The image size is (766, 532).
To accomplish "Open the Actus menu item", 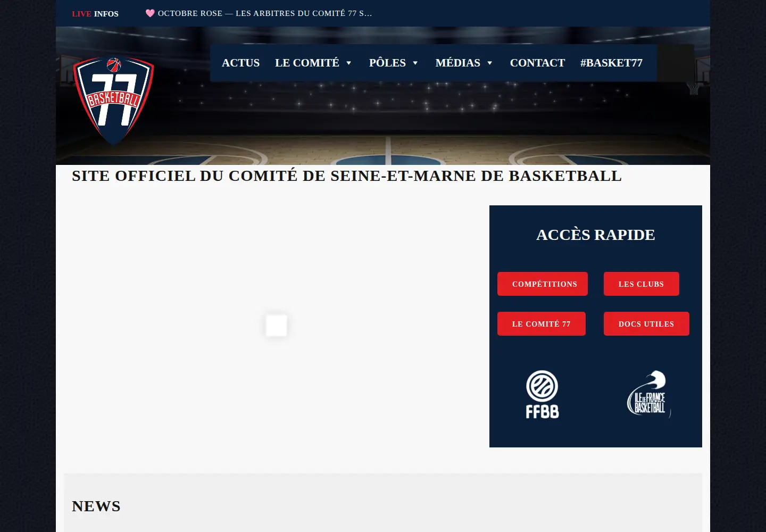I will coord(240,63).
